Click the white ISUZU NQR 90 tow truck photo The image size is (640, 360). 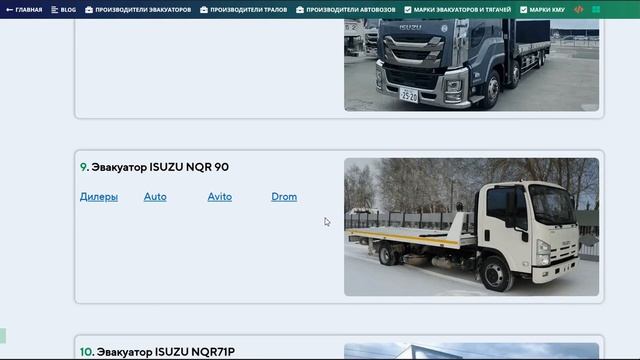(471, 227)
